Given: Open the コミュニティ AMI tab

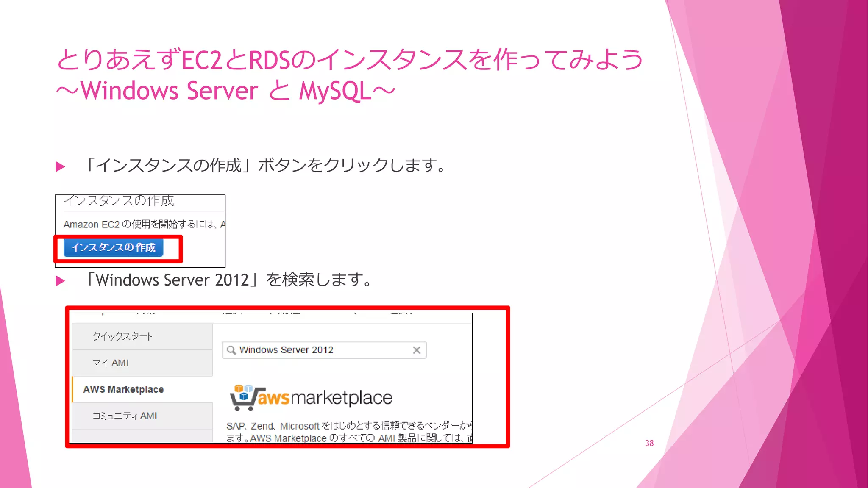Looking at the screenshot, I should [142, 416].
